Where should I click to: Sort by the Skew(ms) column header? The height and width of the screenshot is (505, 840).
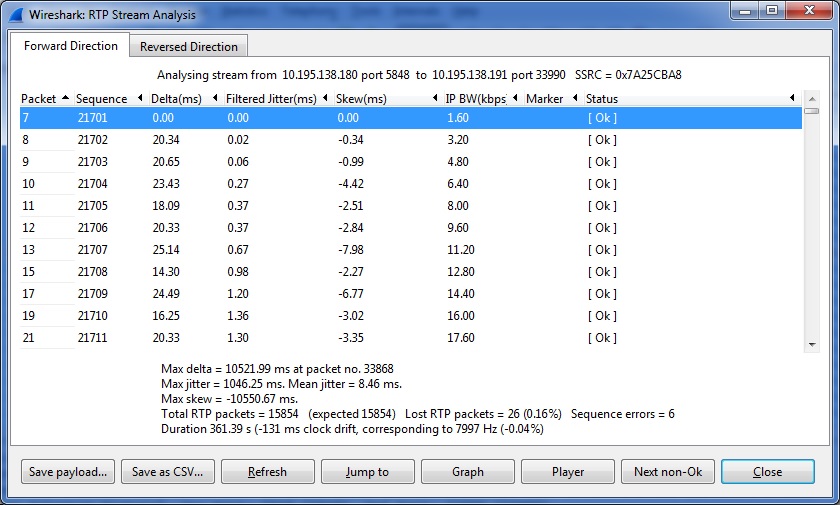tap(362, 99)
